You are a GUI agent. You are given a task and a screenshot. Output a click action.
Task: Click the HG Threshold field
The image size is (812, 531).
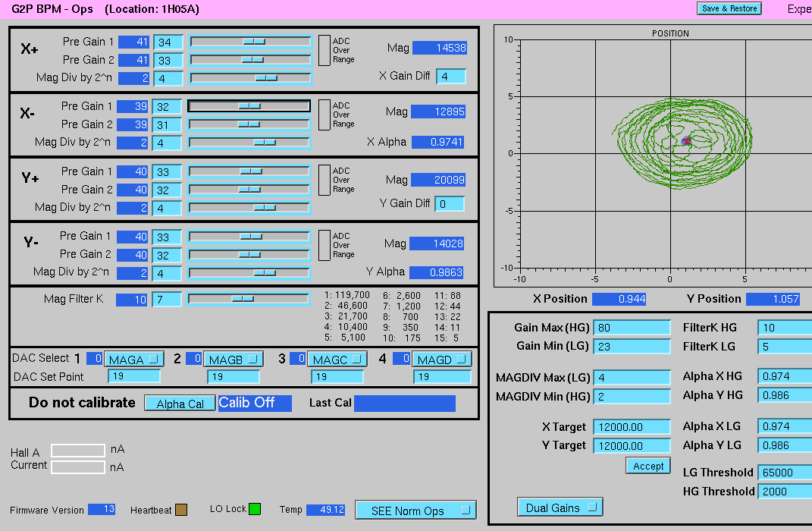pyautogui.click(x=785, y=491)
